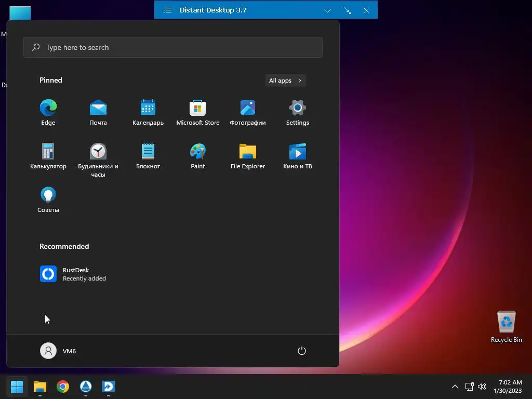Screen dimensions: 532x399
Task: Show All apps list
Action: point(285,81)
